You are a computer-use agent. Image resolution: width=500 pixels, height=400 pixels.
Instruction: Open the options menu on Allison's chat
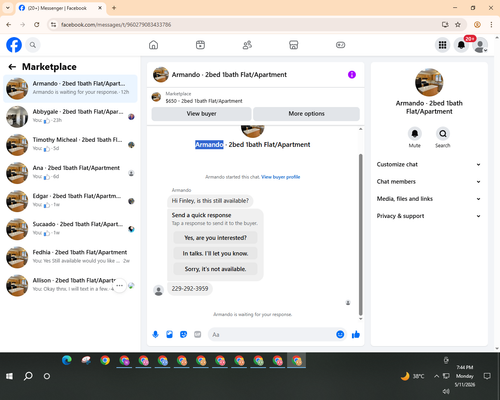(119, 286)
